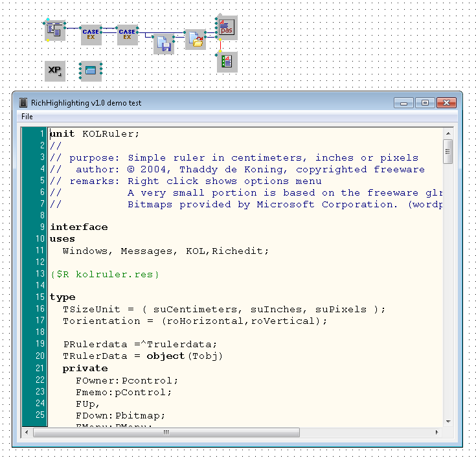Click the vertical scrollbar thumb

[x=448, y=152]
